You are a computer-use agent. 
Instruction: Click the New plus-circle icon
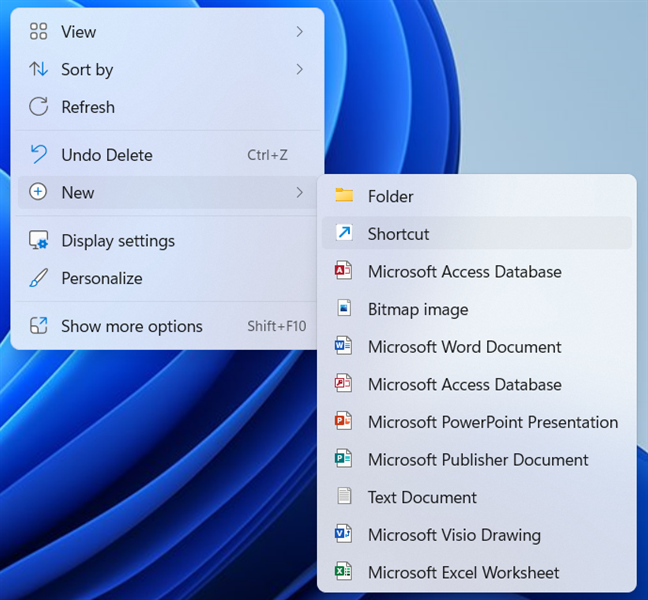tap(38, 192)
